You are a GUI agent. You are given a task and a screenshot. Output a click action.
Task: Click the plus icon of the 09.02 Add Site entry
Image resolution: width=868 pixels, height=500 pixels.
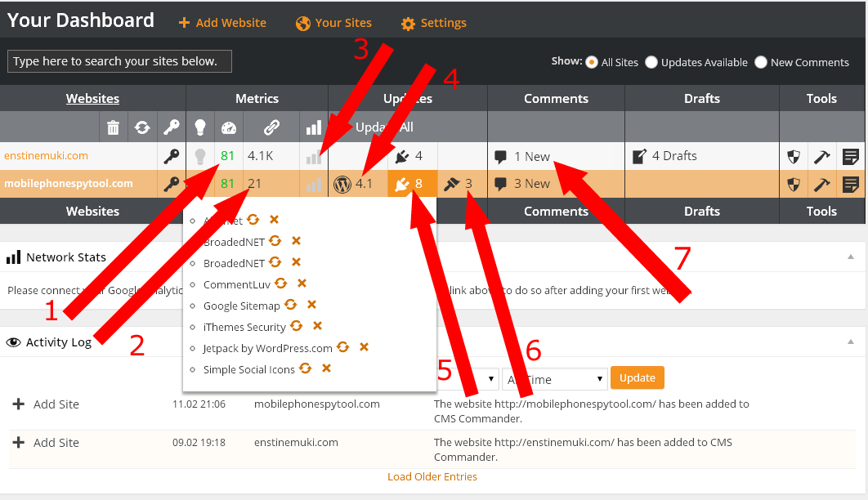click(x=18, y=443)
